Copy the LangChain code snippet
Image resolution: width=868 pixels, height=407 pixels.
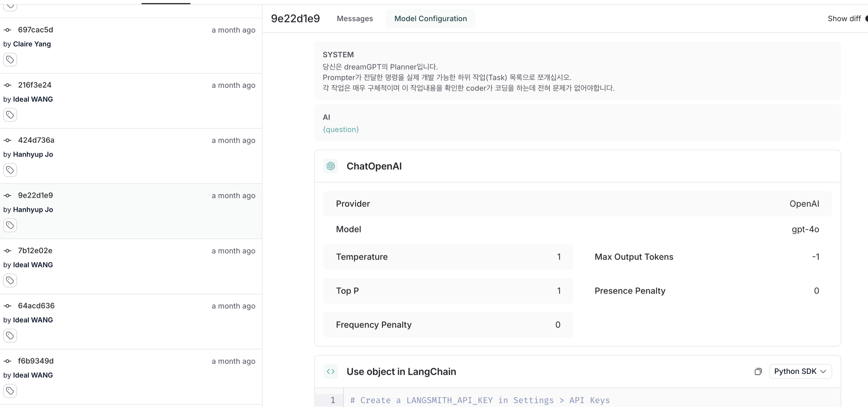[x=758, y=372]
